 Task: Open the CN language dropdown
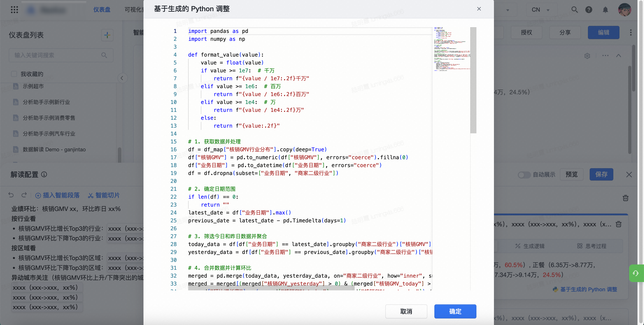point(541,9)
